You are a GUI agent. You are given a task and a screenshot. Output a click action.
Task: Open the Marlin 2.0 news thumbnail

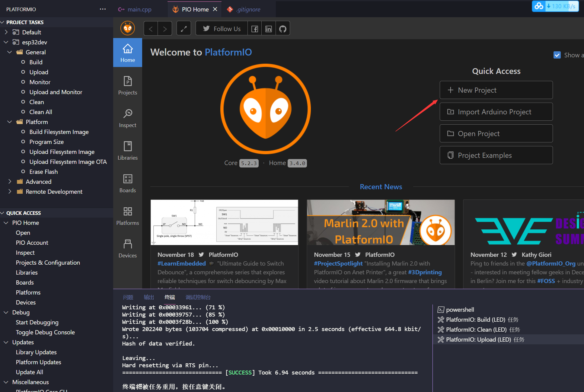380,222
